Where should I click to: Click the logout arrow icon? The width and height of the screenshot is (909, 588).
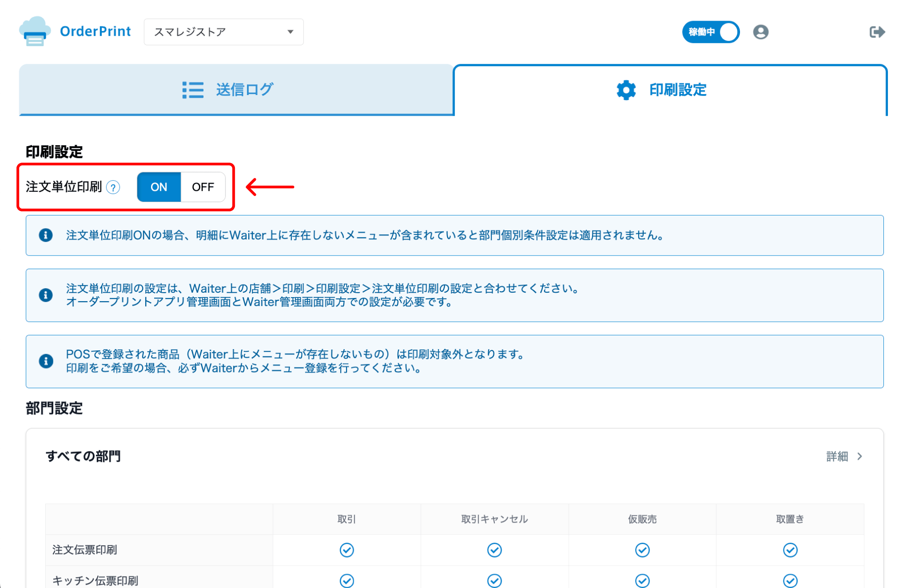(x=877, y=32)
